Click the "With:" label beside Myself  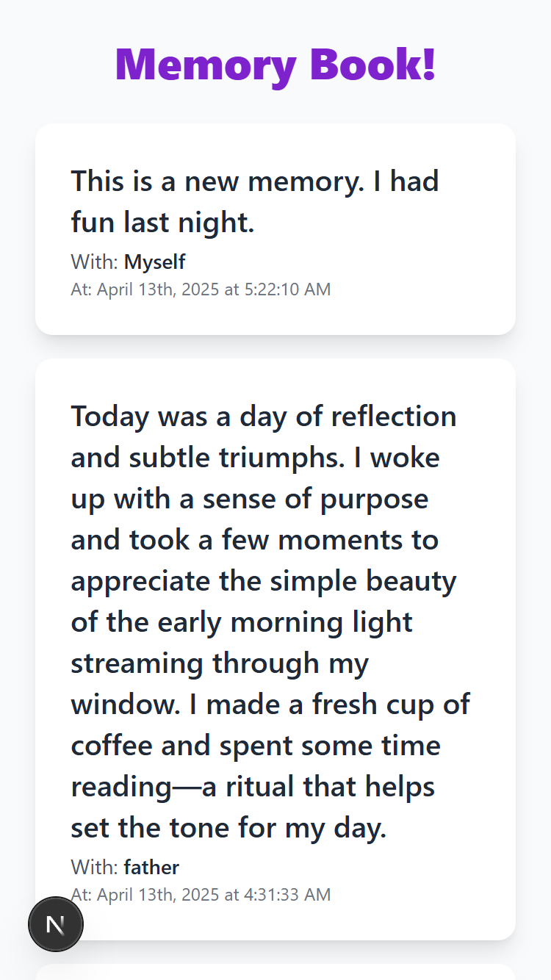(x=95, y=262)
